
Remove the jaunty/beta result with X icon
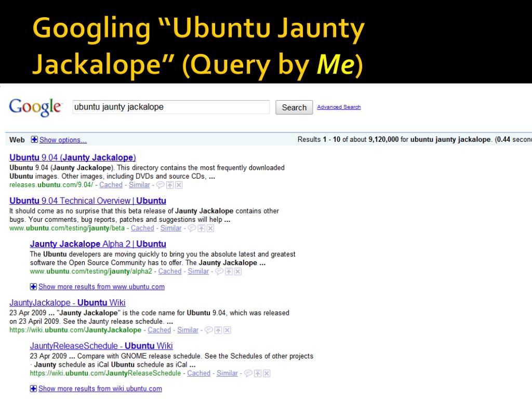click(x=210, y=228)
